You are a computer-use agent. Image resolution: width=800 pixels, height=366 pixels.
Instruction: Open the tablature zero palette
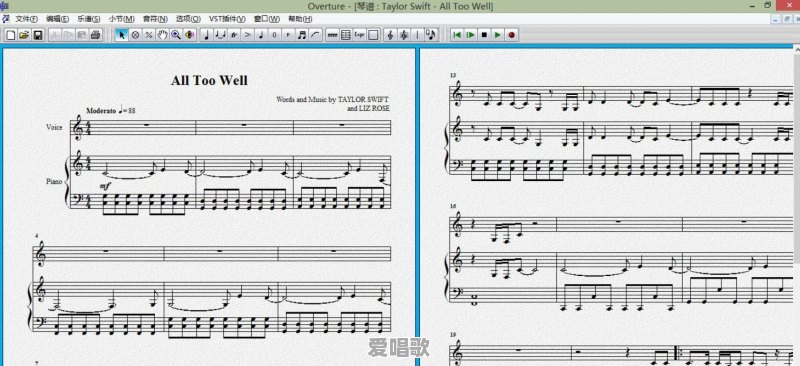click(274, 35)
